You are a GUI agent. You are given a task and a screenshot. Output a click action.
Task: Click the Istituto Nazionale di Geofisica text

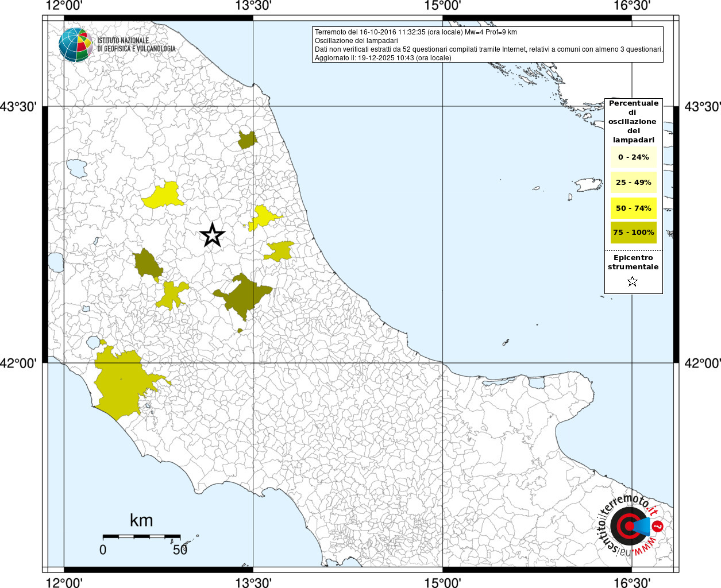[136, 45]
